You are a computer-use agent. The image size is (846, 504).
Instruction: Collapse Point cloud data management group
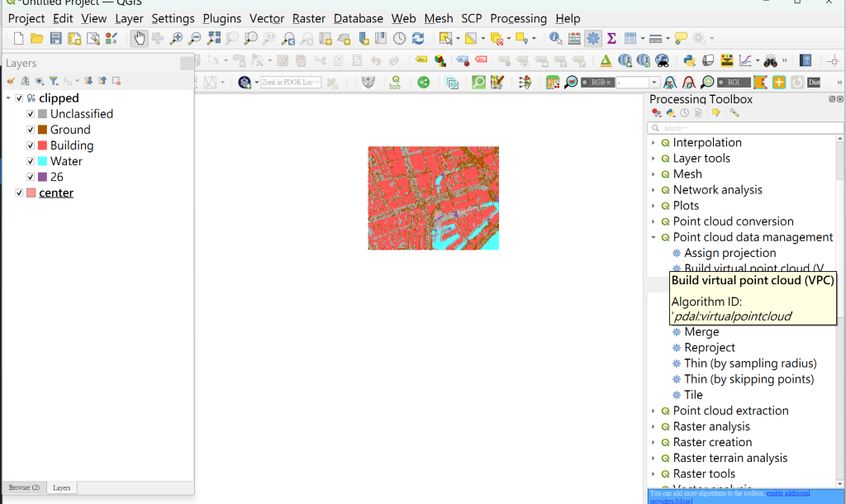(x=654, y=237)
